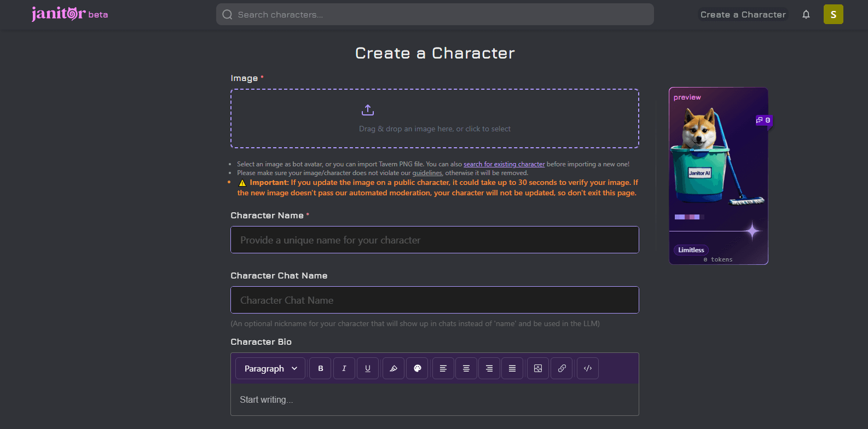The width and height of the screenshot is (868, 429).
Task: Click the upload image icon
Action: coord(368,110)
